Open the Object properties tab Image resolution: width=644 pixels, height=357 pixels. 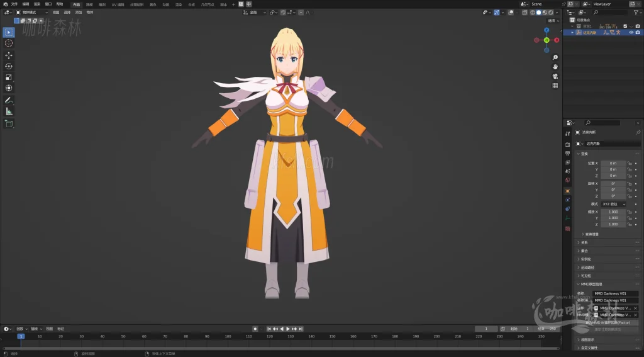point(568,191)
